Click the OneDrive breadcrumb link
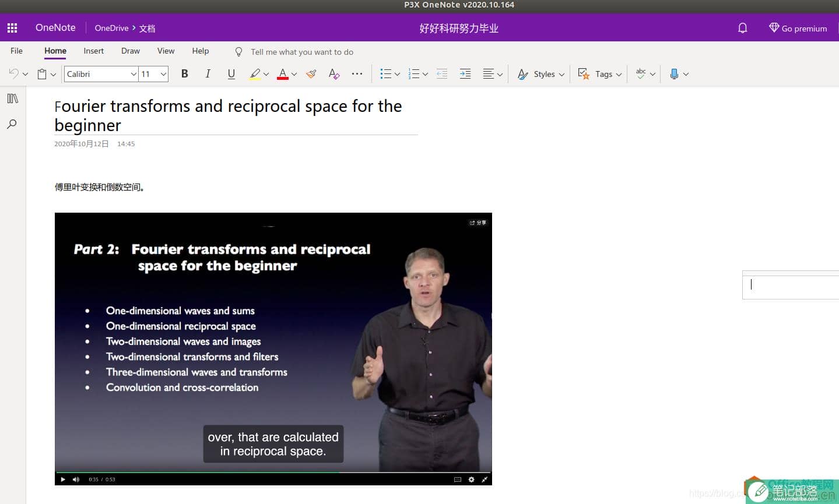This screenshot has width=839, height=504. [111, 28]
